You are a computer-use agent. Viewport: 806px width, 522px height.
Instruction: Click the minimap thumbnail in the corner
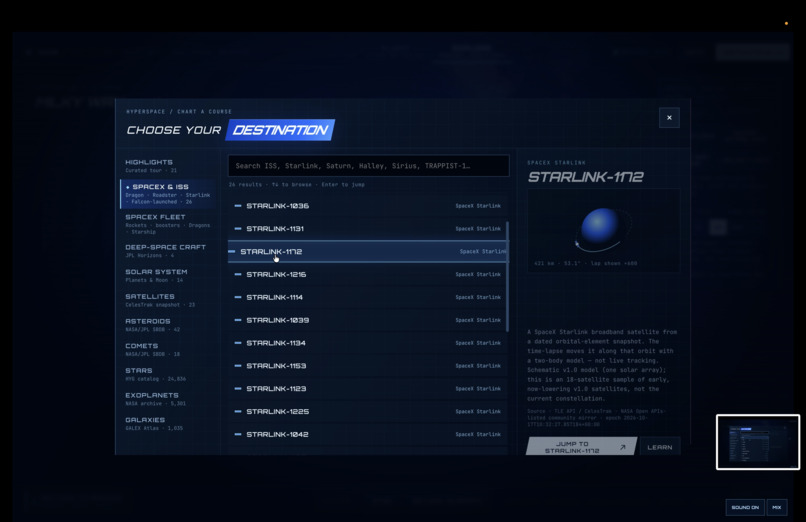[x=758, y=442]
